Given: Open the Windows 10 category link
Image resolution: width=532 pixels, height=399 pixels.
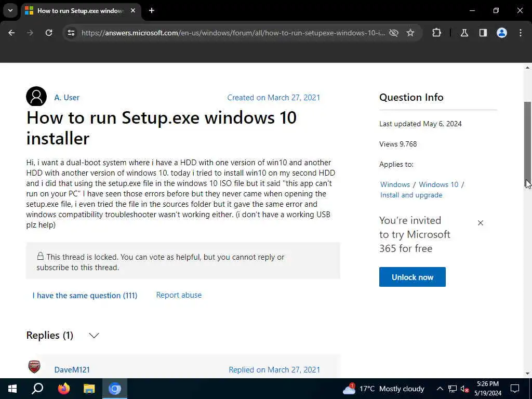Looking at the screenshot, I should (438, 184).
